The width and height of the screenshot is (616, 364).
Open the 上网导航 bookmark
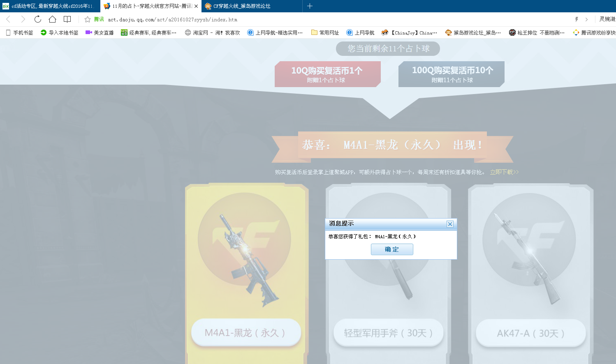tap(361, 32)
